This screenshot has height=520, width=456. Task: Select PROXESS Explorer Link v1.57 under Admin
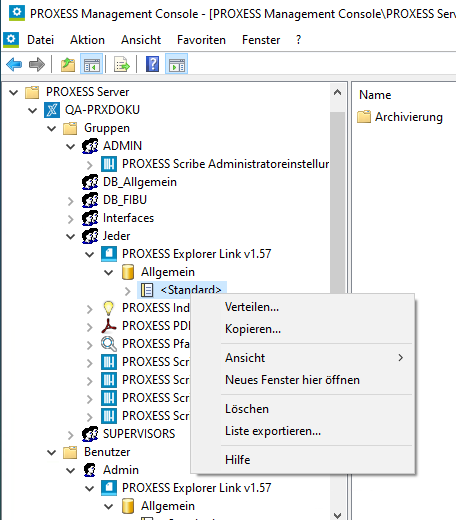point(196,488)
